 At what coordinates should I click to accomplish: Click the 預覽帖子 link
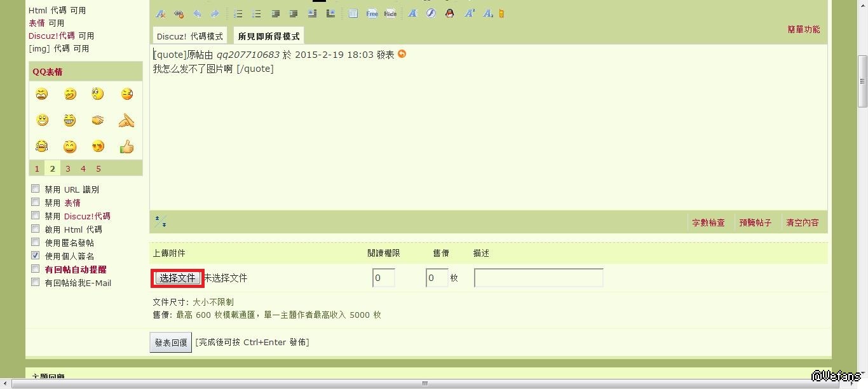[x=755, y=222]
